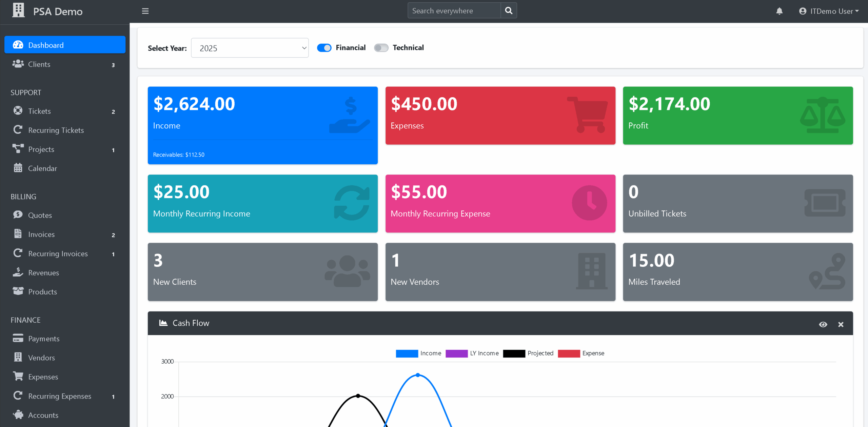Image resolution: width=868 pixels, height=427 pixels.
Task: Click the route icon on Miles Traveled card
Action: coord(827,271)
